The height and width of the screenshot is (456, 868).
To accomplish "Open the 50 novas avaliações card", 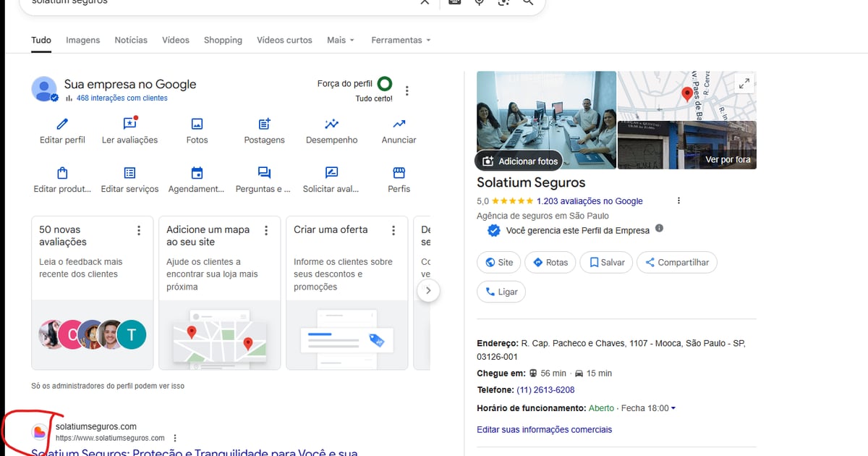I will [x=92, y=292].
